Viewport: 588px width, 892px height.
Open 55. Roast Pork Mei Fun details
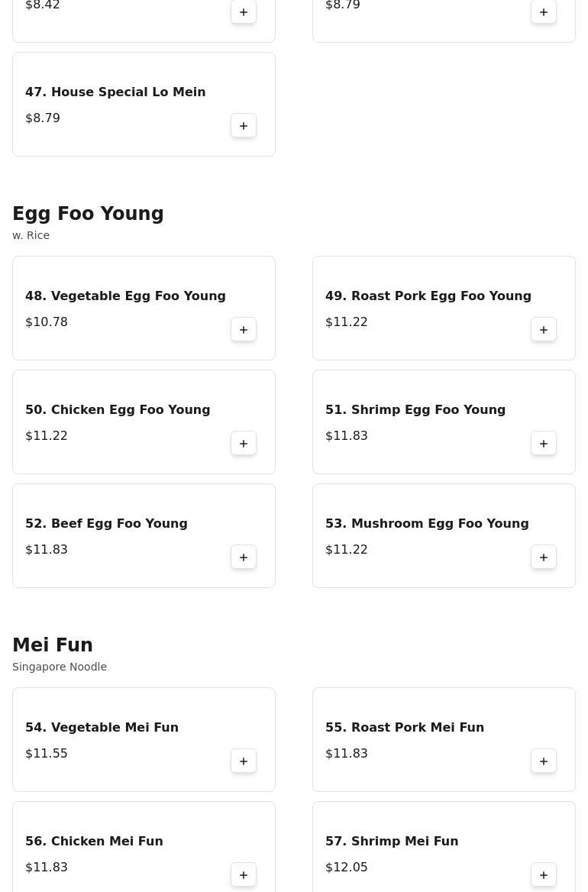[405, 728]
